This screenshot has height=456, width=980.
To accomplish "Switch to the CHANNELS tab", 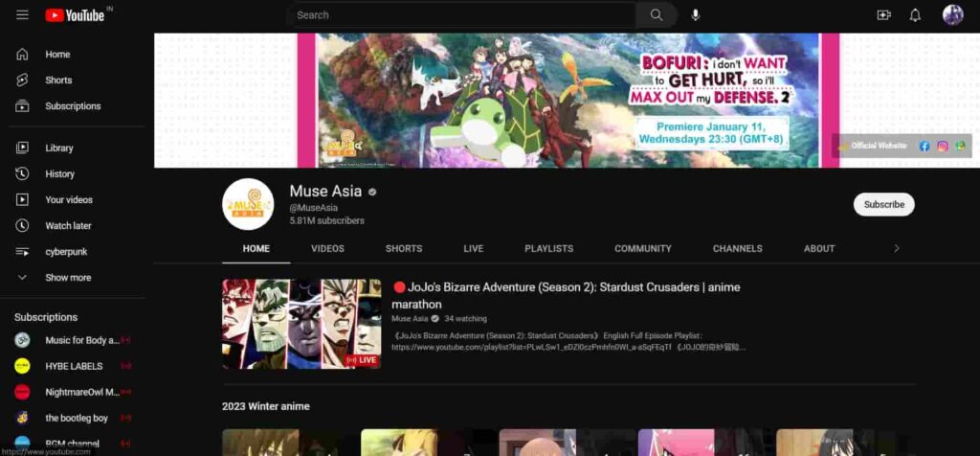I will (x=738, y=248).
